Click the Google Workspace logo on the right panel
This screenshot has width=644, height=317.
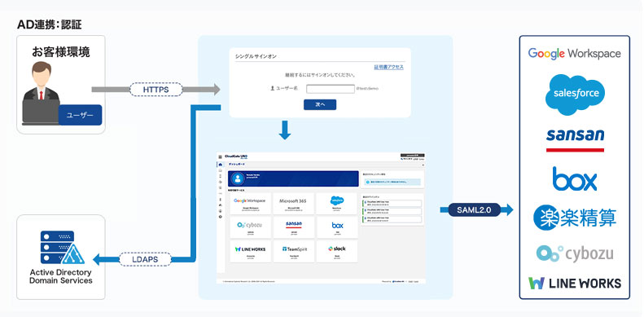574,54
